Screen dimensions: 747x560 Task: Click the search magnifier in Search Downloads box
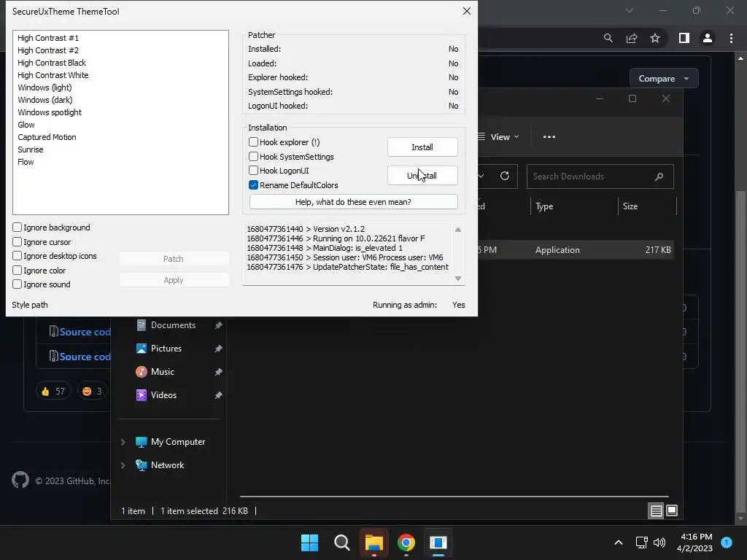[x=659, y=176]
